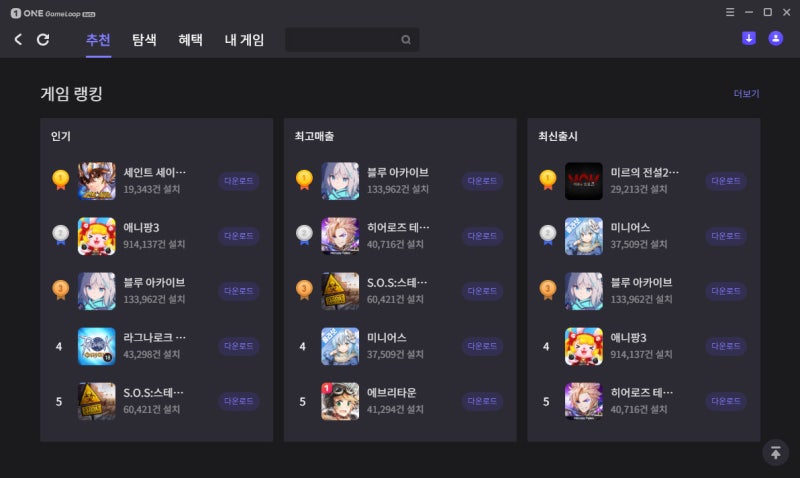800x478 pixels.
Task: Open 에브리타운 game icon in 최고매출 list
Action: coord(340,401)
